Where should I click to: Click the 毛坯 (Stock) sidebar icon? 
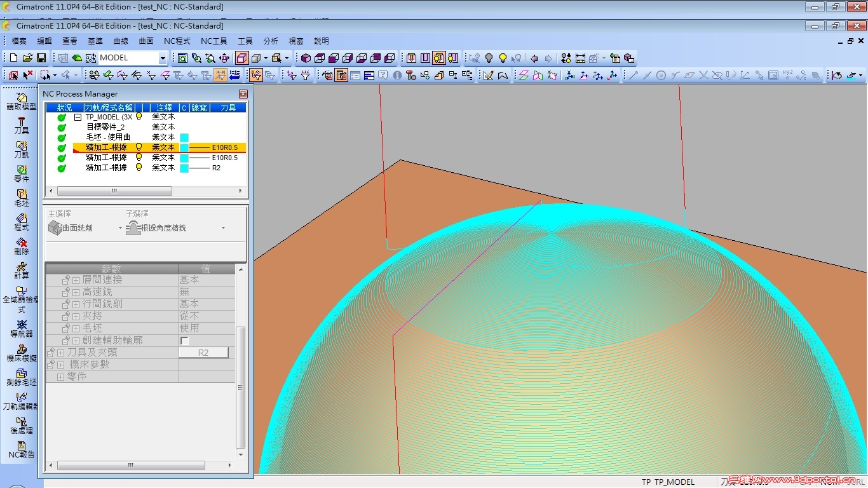coord(22,195)
